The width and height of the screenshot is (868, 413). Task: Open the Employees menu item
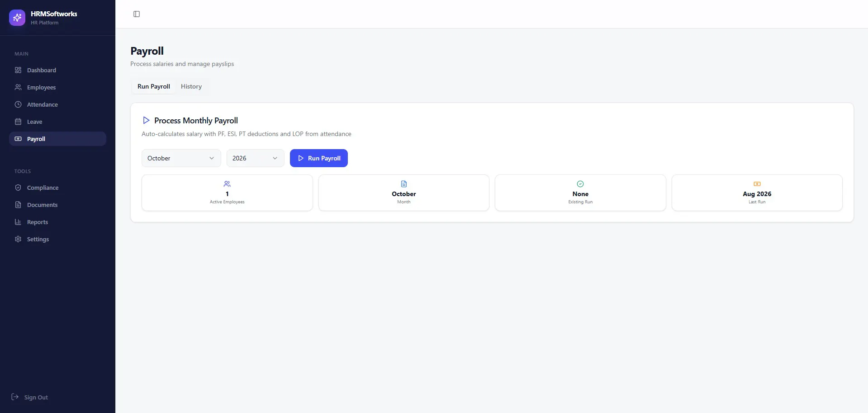point(57,87)
